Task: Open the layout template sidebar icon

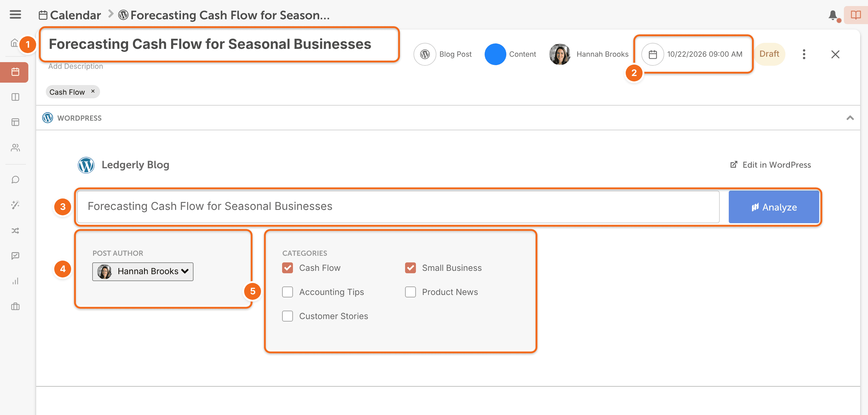Action: point(15,122)
